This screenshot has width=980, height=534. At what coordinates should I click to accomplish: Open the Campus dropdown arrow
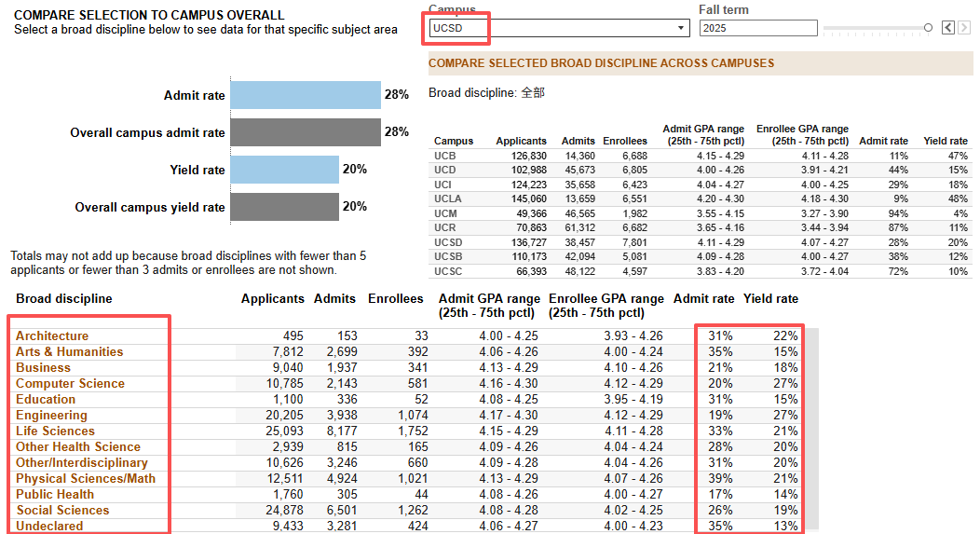(x=681, y=28)
